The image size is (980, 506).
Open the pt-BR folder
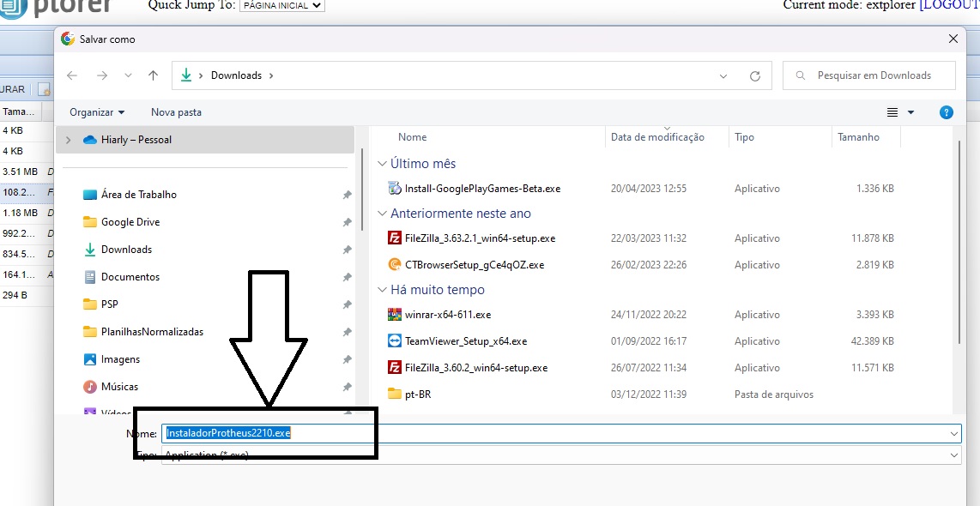[417, 395]
